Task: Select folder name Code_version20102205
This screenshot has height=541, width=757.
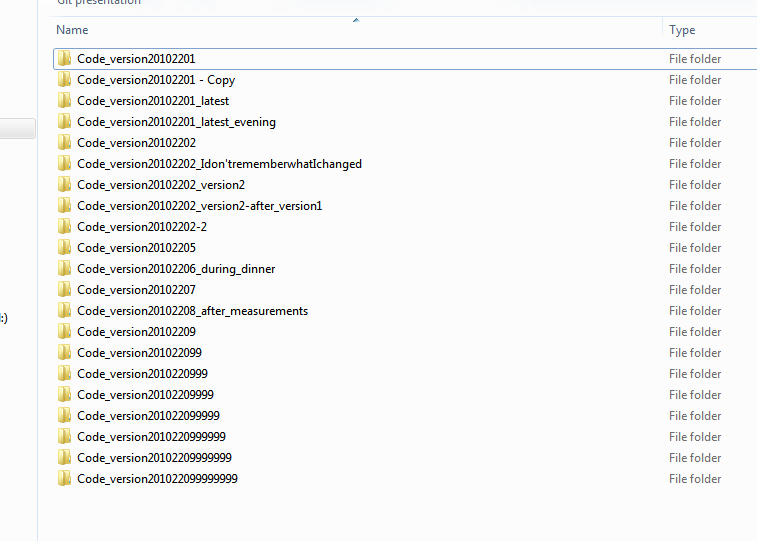Action: (137, 248)
